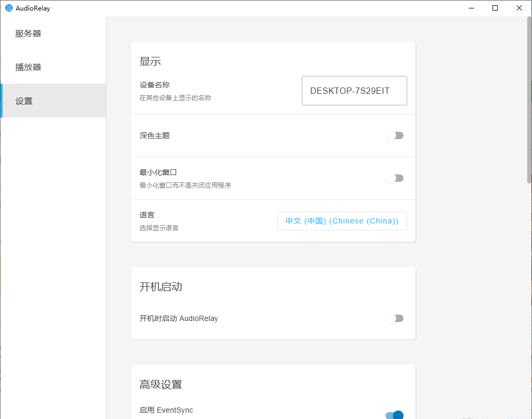Open the 语言 language dropdown 中文 (中国)
Image resolution: width=532 pixels, height=419 pixels.
tap(342, 221)
